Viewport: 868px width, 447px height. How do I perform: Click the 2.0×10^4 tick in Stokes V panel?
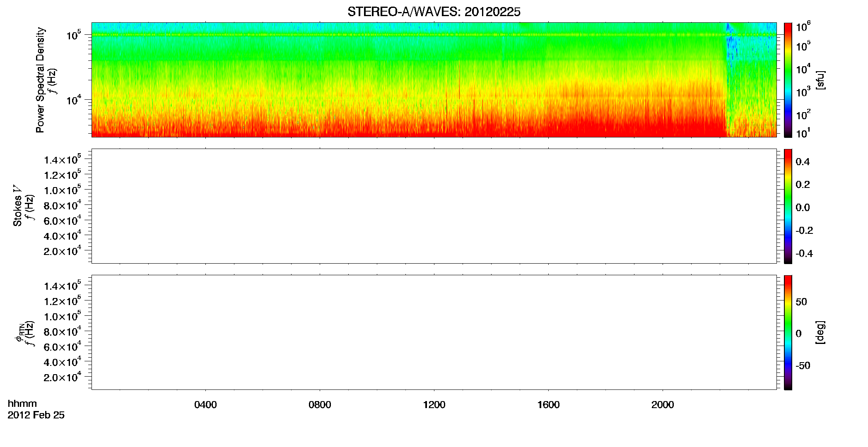click(62, 250)
